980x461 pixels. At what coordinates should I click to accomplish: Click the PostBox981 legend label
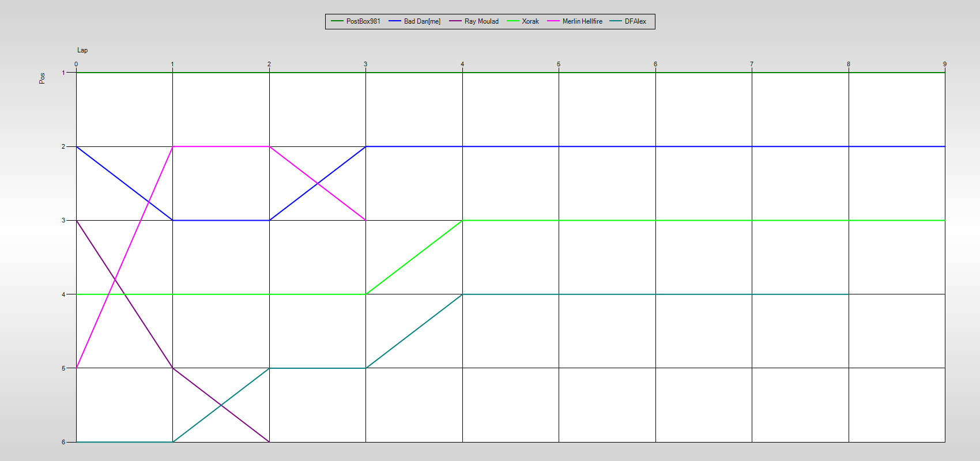[x=363, y=21]
